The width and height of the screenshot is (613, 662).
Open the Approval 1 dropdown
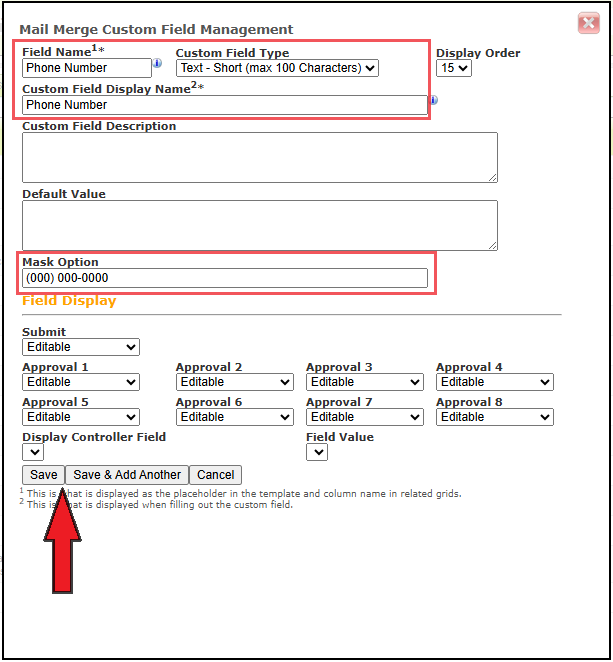[x=81, y=382]
